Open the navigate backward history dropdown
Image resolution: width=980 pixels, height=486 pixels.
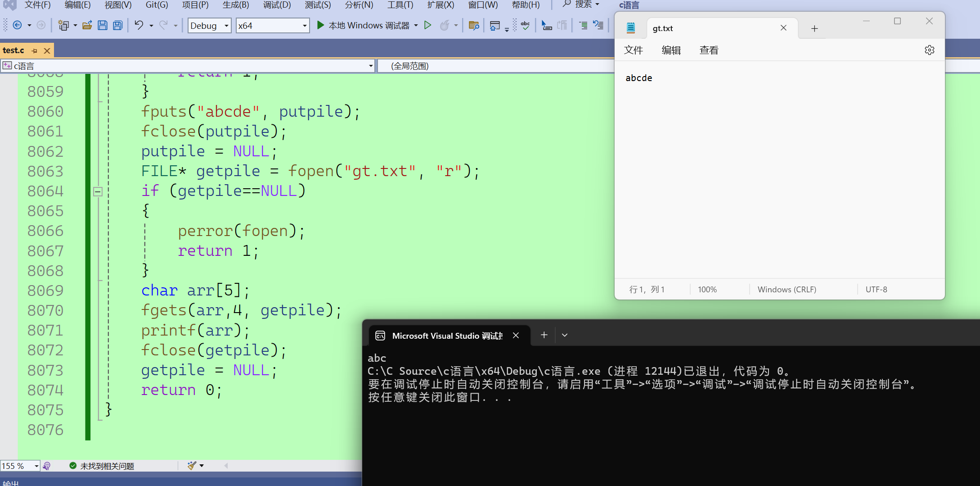click(29, 26)
